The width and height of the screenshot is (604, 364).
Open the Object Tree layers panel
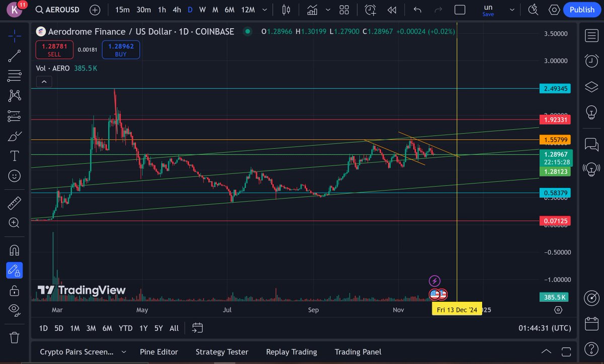(x=591, y=86)
